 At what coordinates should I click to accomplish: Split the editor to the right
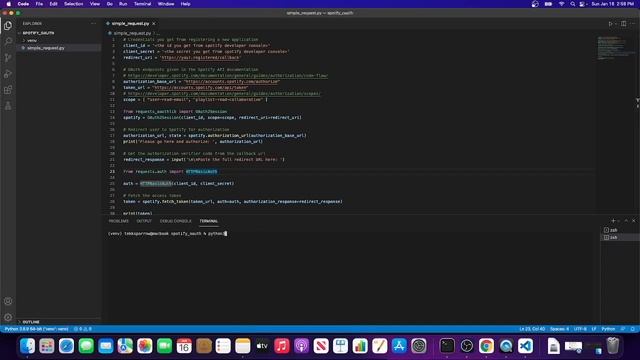[x=624, y=24]
